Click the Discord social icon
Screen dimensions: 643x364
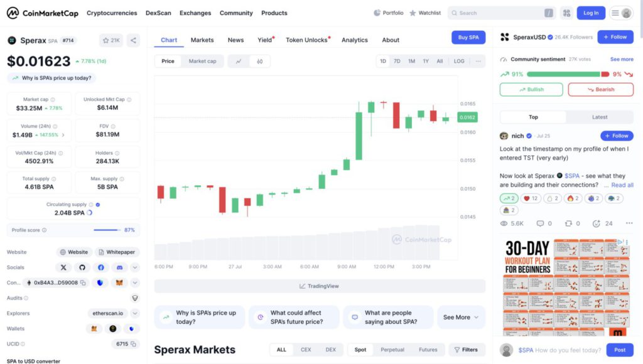coord(119,267)
